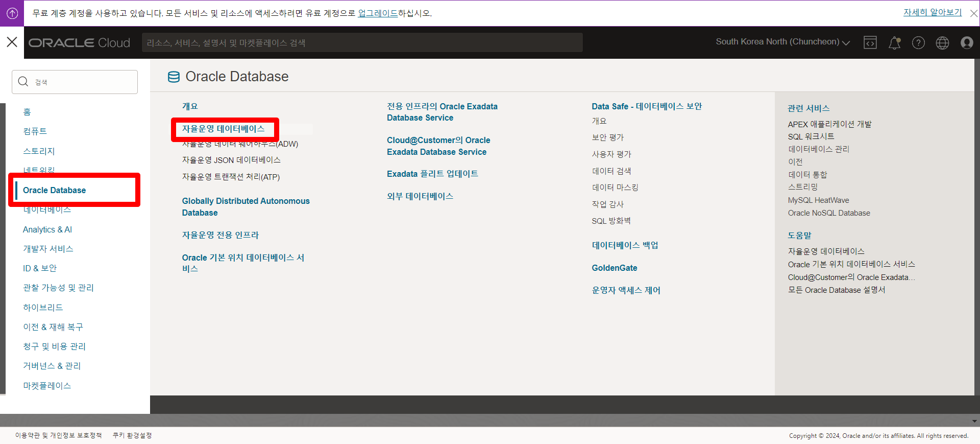Screen dimensions: 980x444
Task: Open the GoldenGate link
Action: point(615,268)
